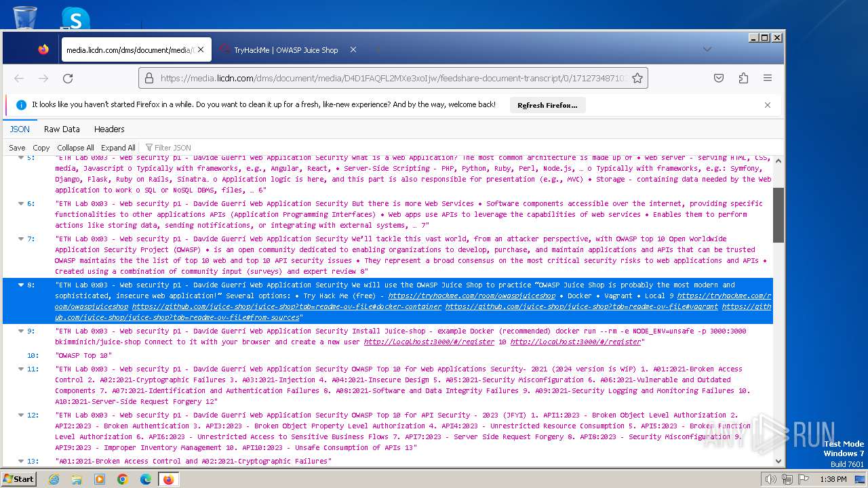Collapse JSON row 13
The image size is (868, 488).
[21, 461]
